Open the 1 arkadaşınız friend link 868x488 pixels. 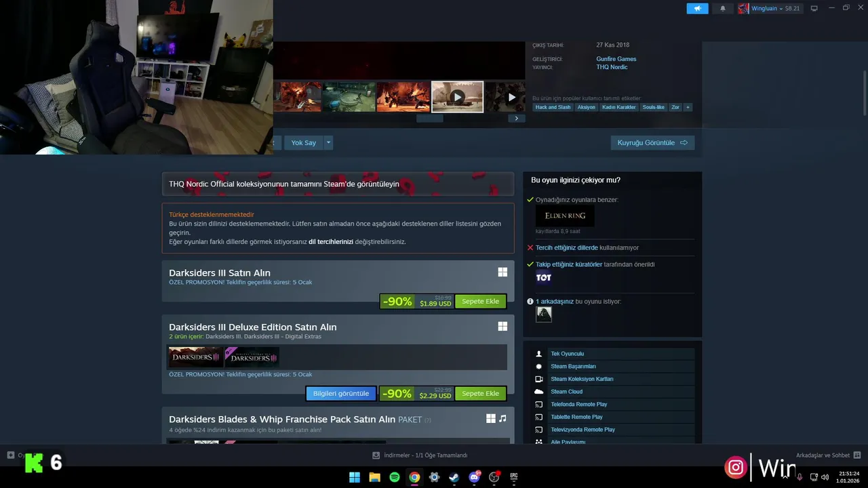pos(555,301)
